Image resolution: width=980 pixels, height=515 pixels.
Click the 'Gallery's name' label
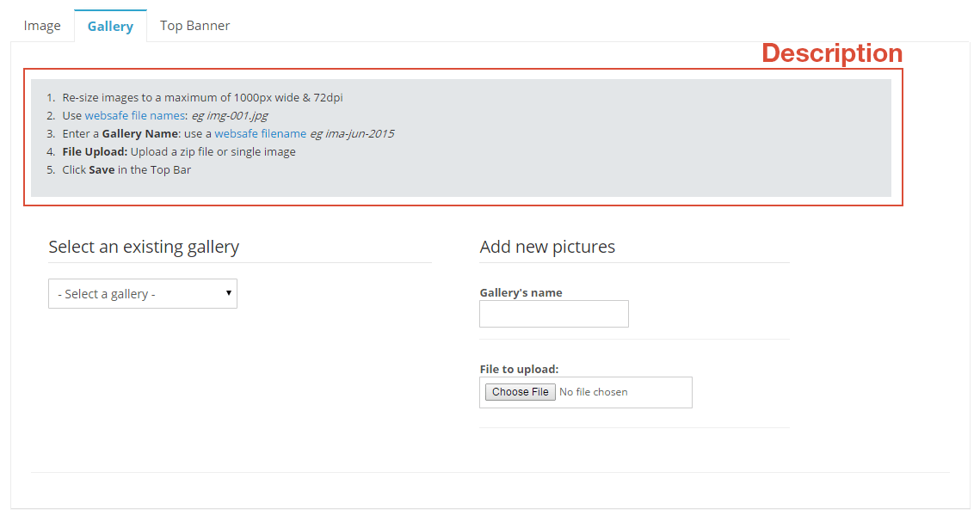point(521,293)
